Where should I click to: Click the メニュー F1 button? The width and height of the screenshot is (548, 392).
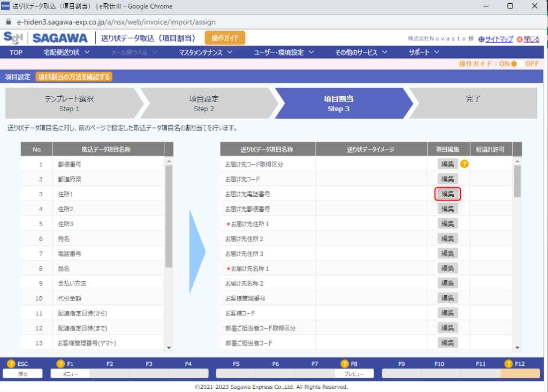70,374
